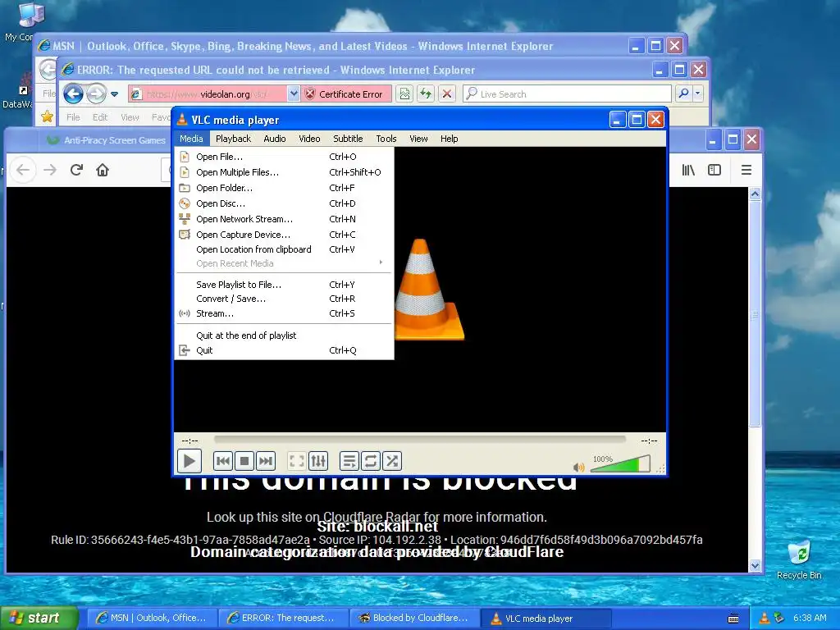This screenshot has height=630, width=840.
Task: Click Internet Explorer back arrow button
Action: tap(73, 94)
